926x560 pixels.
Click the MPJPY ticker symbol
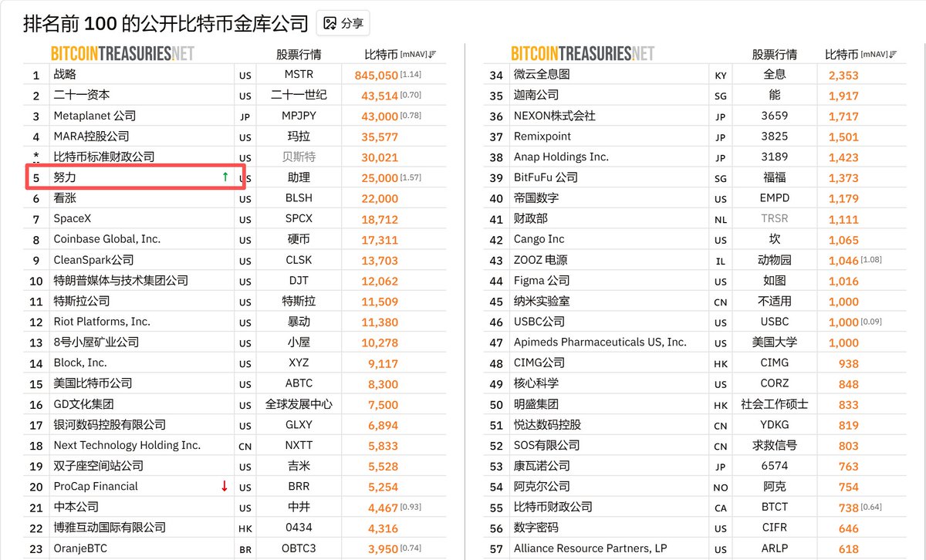[x=299, y=116]
